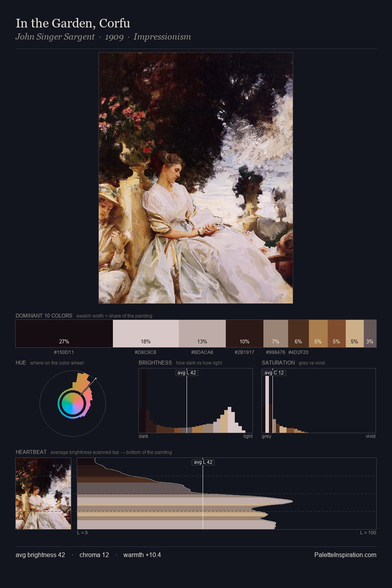Click the "L = 100" axis label
Viewport: 392px width, 588px height.
coord(368,533)
